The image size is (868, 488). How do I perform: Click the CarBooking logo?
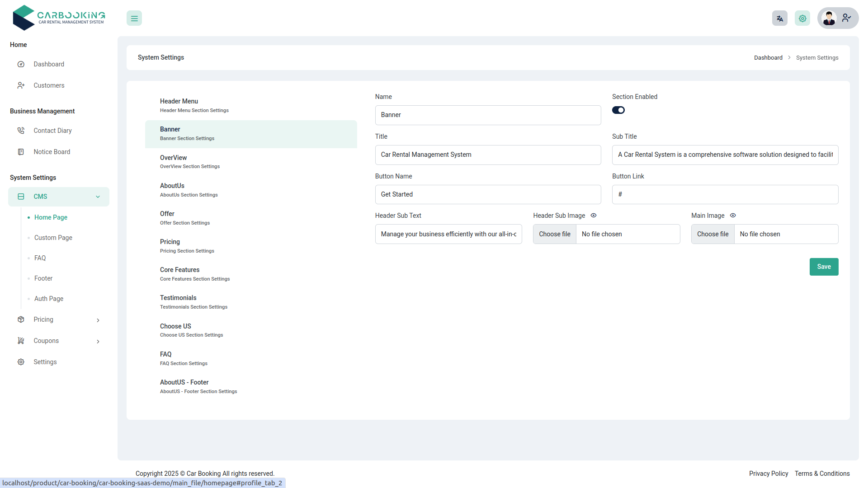point(58,18)
